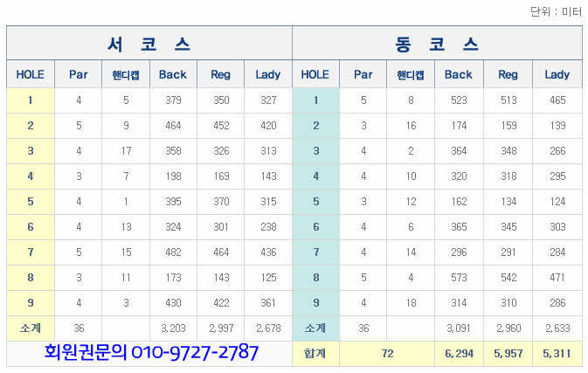
Task: Click the Par column header under 동코스
Action: 363,74
